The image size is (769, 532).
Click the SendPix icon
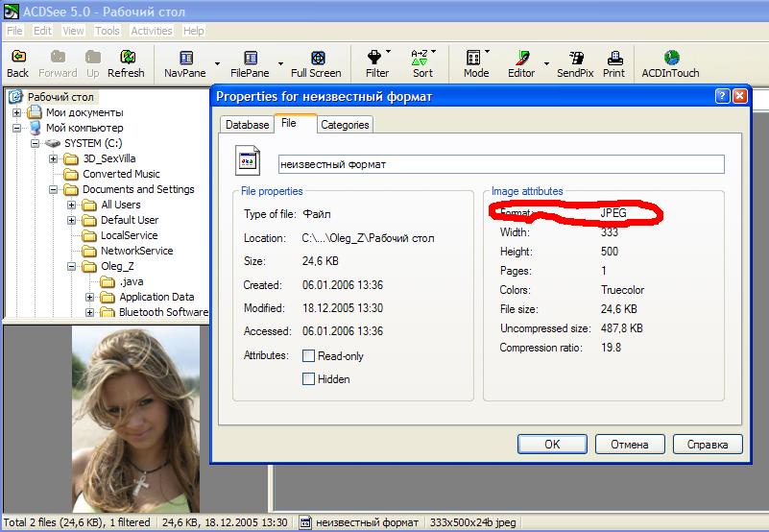576,63
